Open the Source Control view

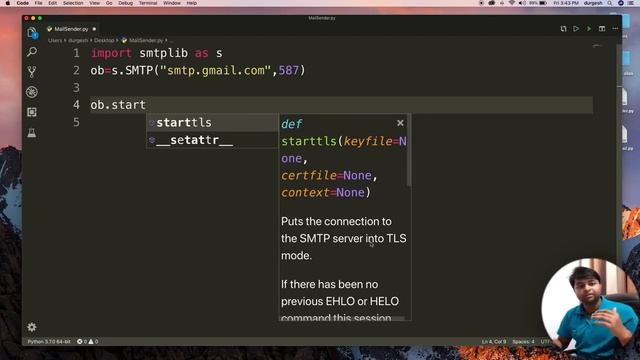click(32, 72)
